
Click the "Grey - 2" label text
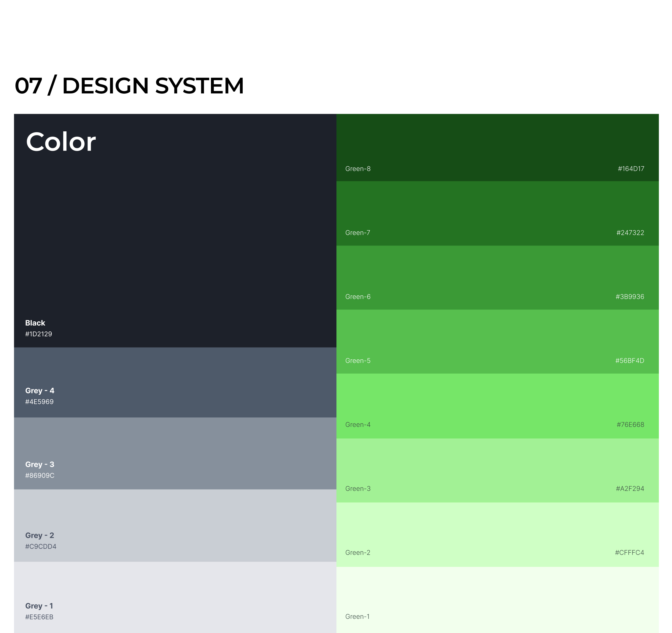pos(39,535)
